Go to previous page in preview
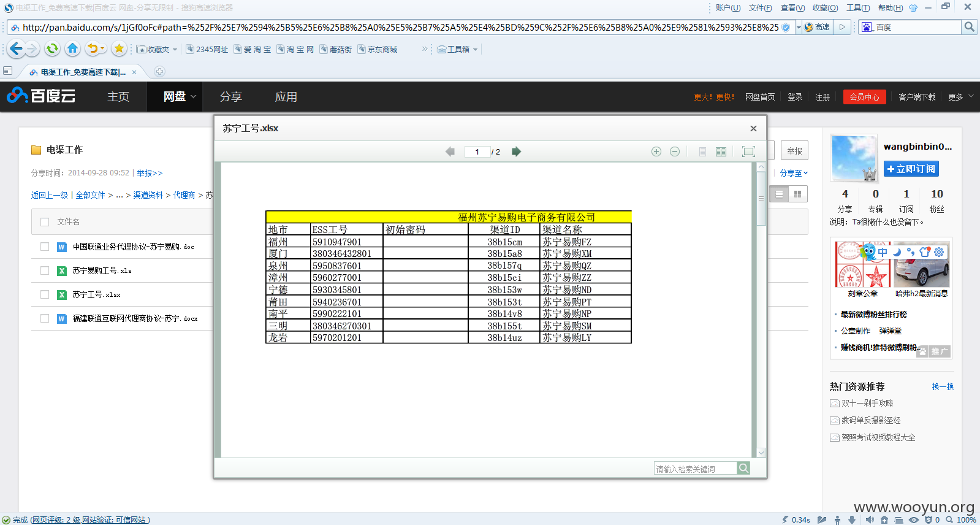980x525 pixels. 450,151
